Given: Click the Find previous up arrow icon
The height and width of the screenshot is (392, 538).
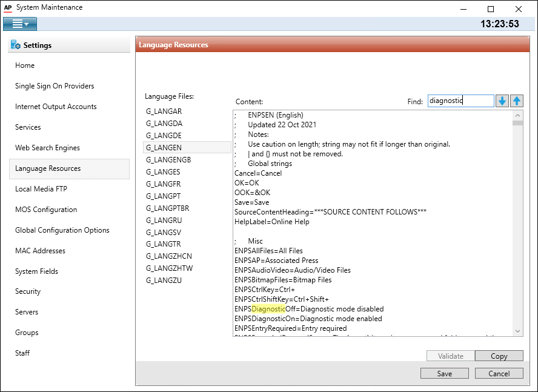Looking at the screenshot, I should click(x=517, y=101).
